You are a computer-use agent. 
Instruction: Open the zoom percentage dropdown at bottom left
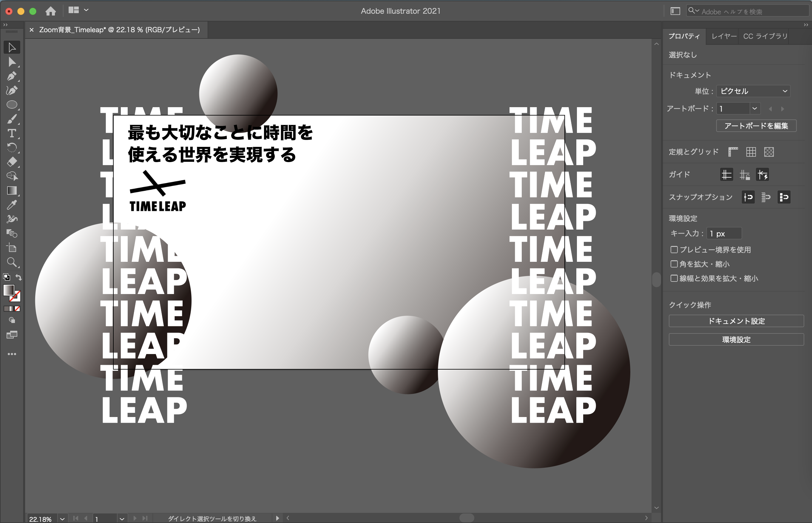(x=63, y=519)
